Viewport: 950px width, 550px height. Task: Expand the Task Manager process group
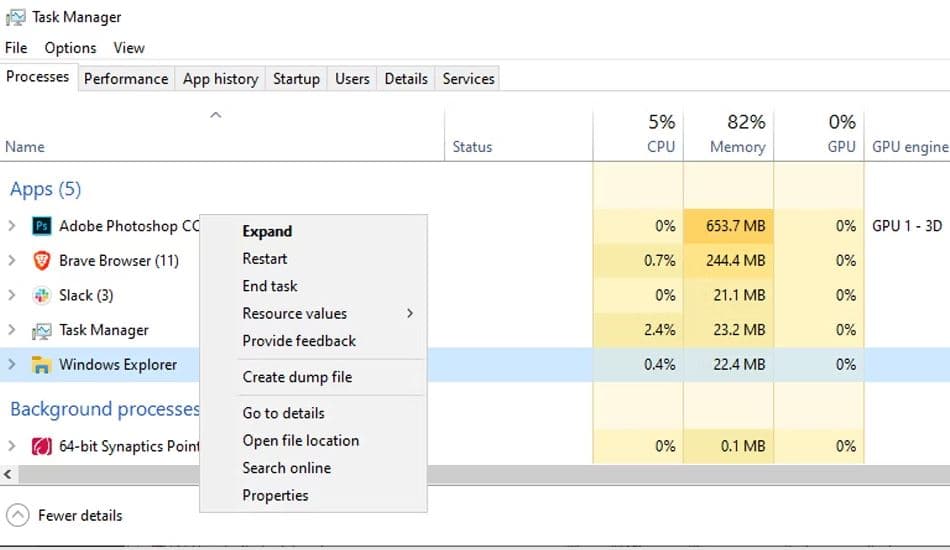12,330
